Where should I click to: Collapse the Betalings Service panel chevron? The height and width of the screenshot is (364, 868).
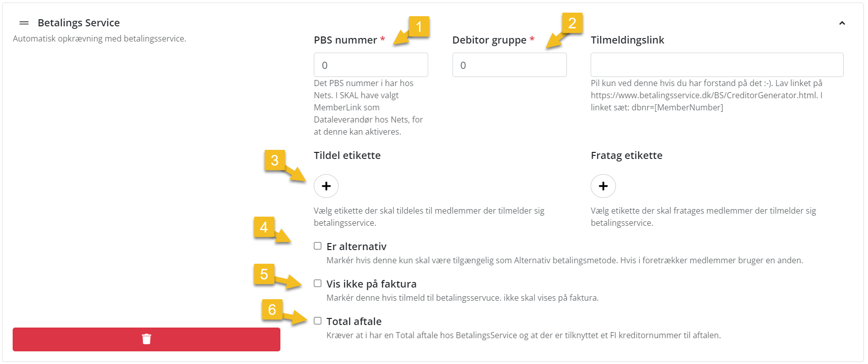tap(842, 23)
